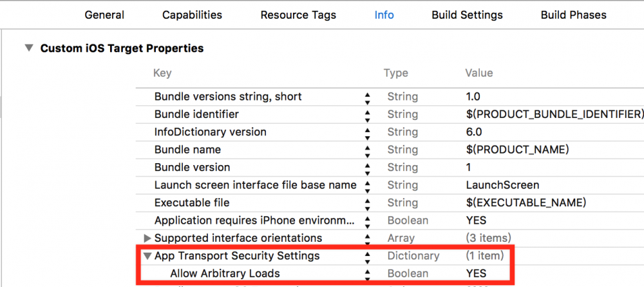Click the Key column header
Screen dimensions: 644x287
(162, 74)
